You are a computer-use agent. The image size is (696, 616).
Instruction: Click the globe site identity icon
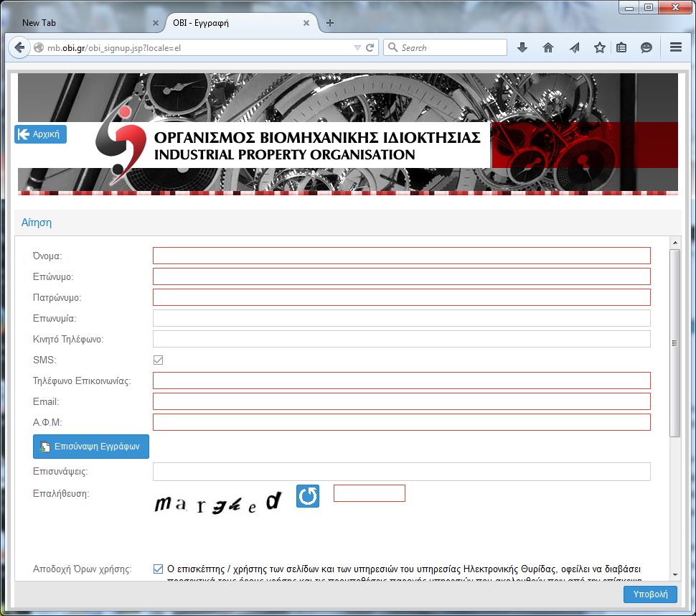pos(39,47)
